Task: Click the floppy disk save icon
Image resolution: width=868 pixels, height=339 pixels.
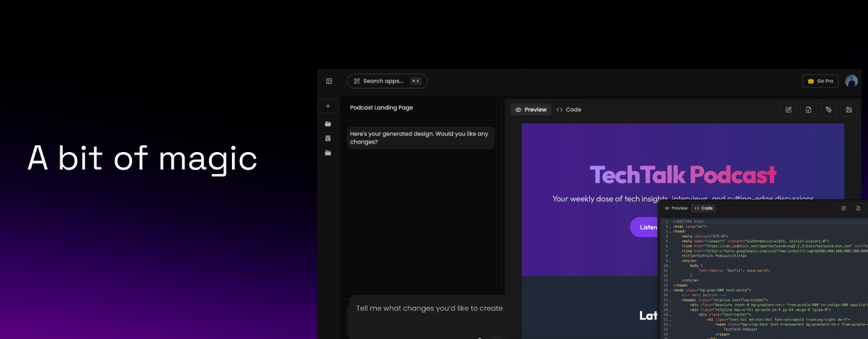Action: (x=849, y=110)
